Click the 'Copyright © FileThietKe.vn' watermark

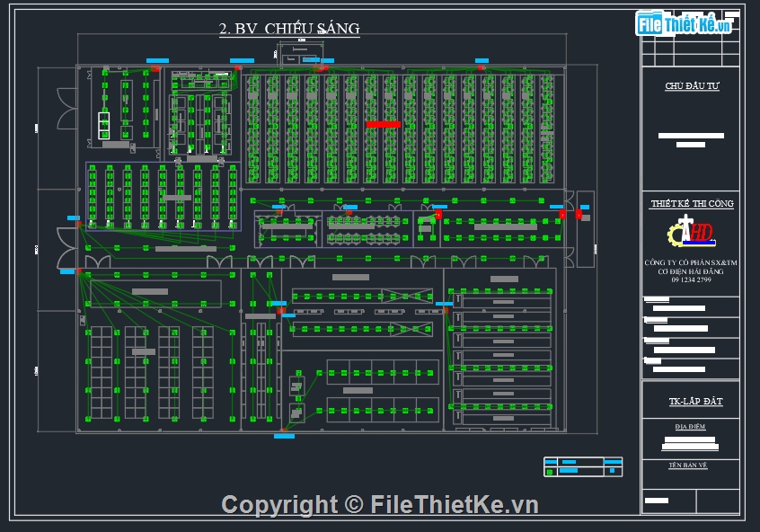tap(379, 505)
